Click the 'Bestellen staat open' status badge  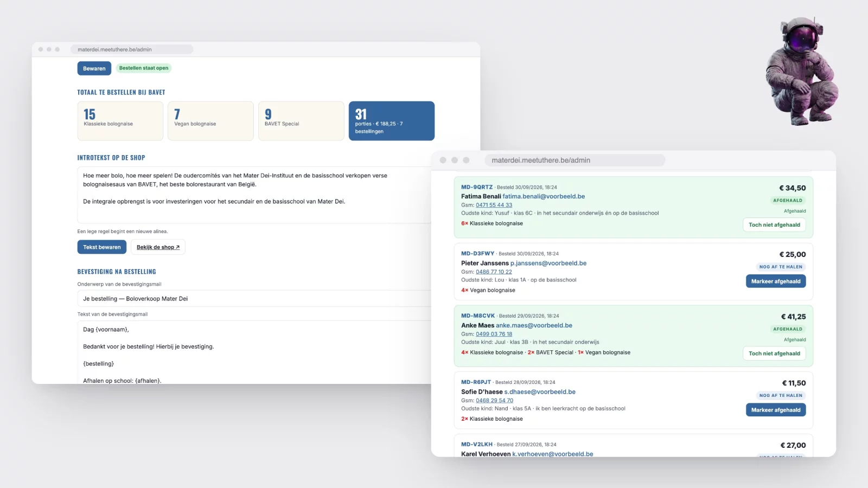[x=144, y=68]
